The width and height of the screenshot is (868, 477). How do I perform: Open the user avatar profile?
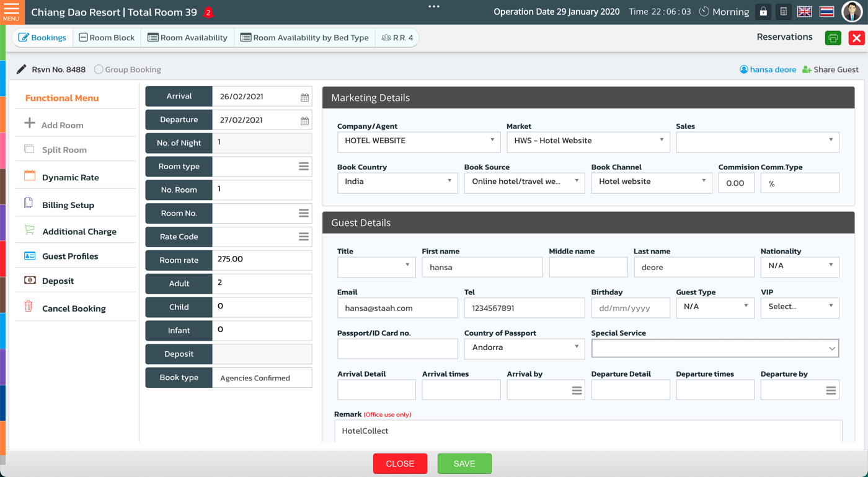click(852, 12)
